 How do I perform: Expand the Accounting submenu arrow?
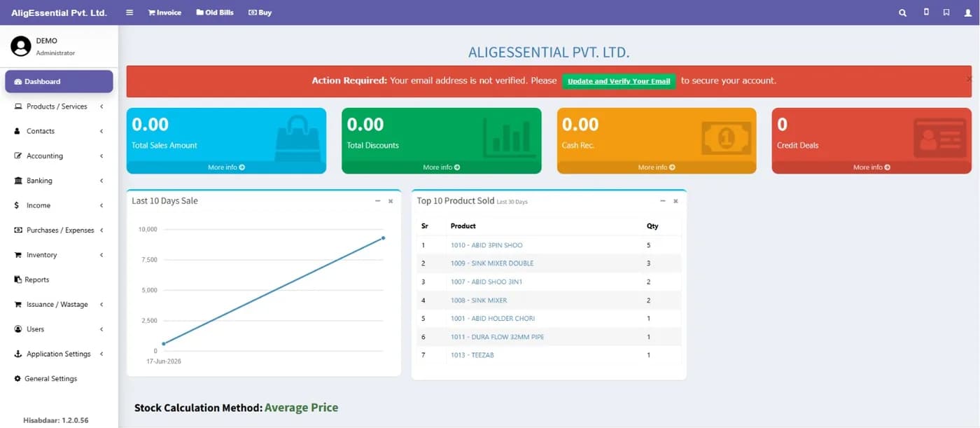tap(101, 156)
